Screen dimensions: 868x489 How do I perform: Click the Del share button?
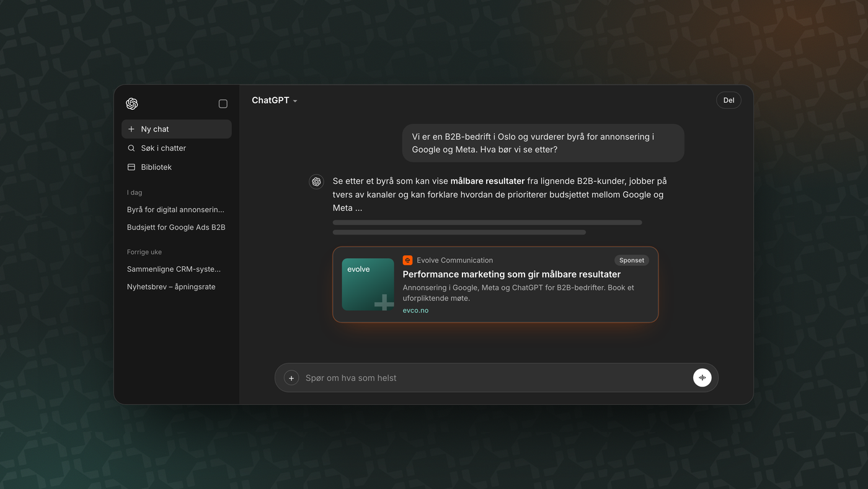[728, 100]
